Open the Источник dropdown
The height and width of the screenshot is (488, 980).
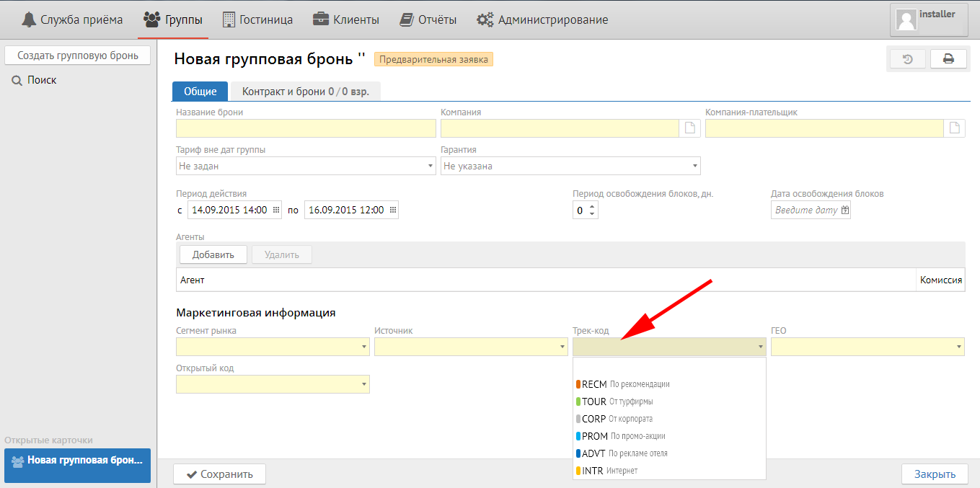point(562,347)
